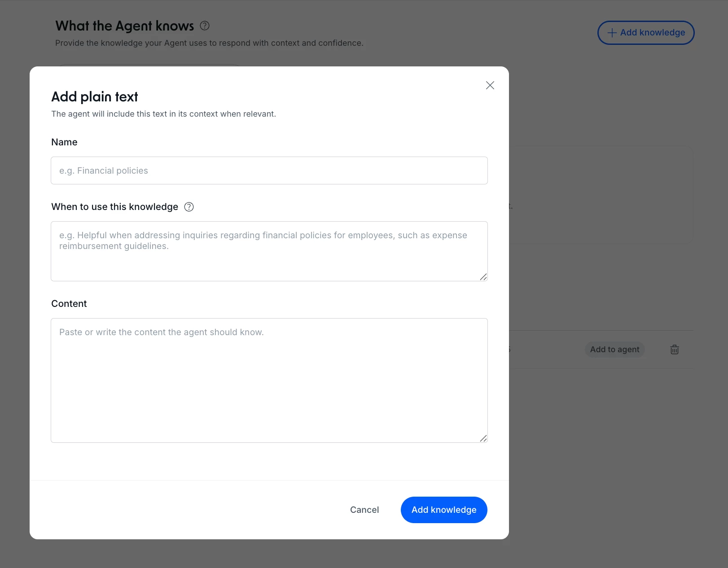Delete the knowledge entry with the trash icon

tap(675, 350)
